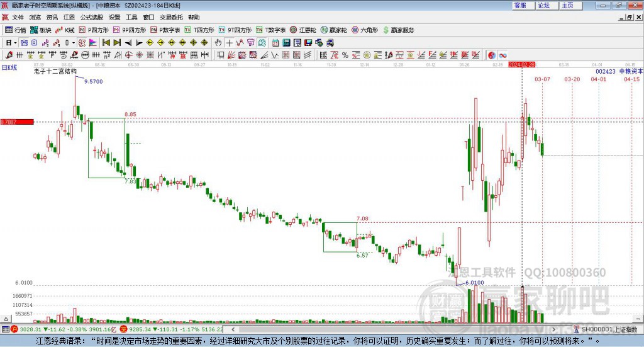Click the 002423 中粮资本 stock label
The image size is (644, 347).
click(619, 71)
